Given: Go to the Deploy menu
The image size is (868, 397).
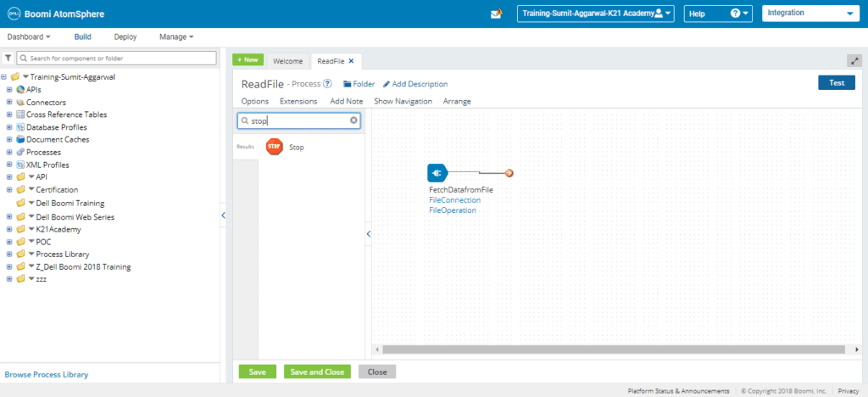Looking at the screenshot, I should tap(125, 37).
